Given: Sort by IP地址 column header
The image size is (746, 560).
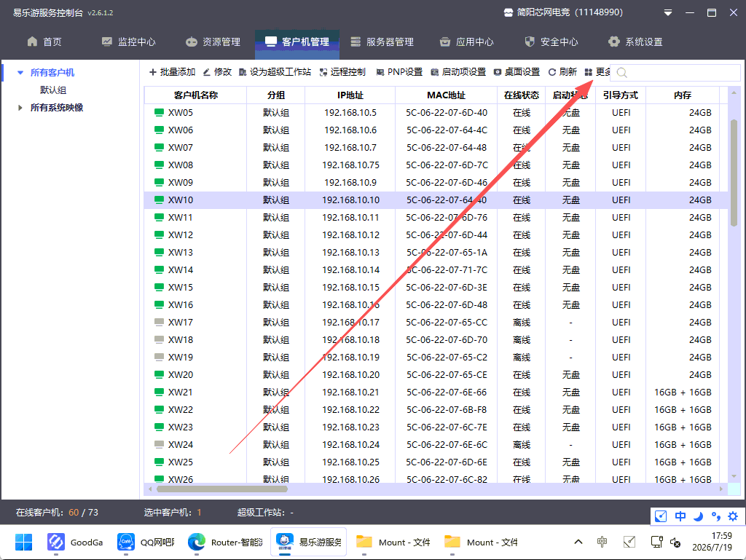Looking at the screenshot, I should [350, 95].
